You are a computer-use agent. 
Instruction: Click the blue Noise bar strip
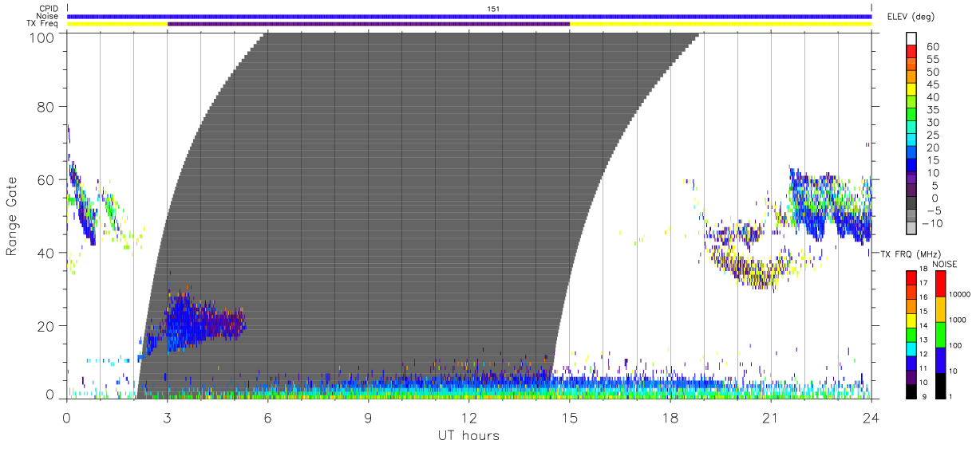click(469, 16)
